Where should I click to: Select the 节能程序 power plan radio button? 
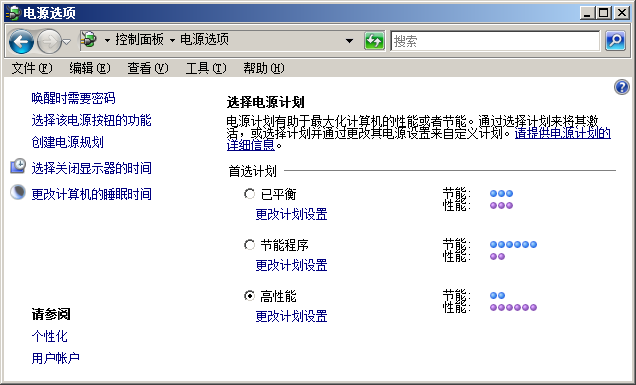click(x=249, y=245)
